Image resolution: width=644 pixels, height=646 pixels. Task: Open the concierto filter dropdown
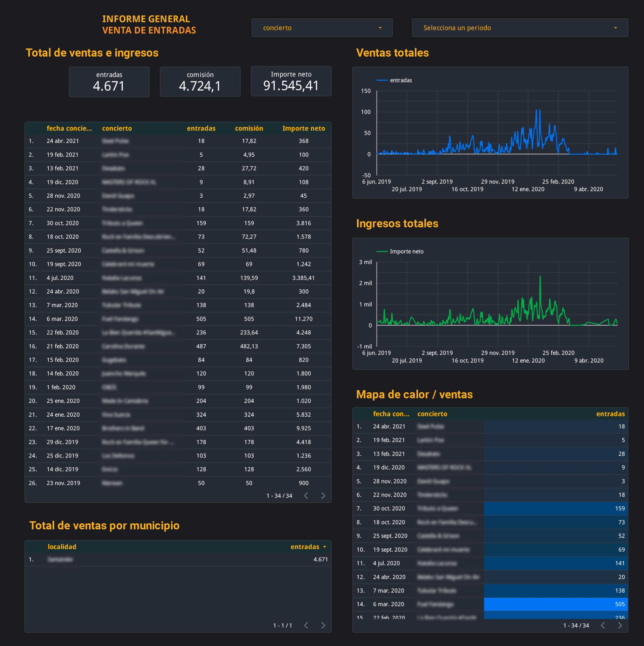click(322, 28)
